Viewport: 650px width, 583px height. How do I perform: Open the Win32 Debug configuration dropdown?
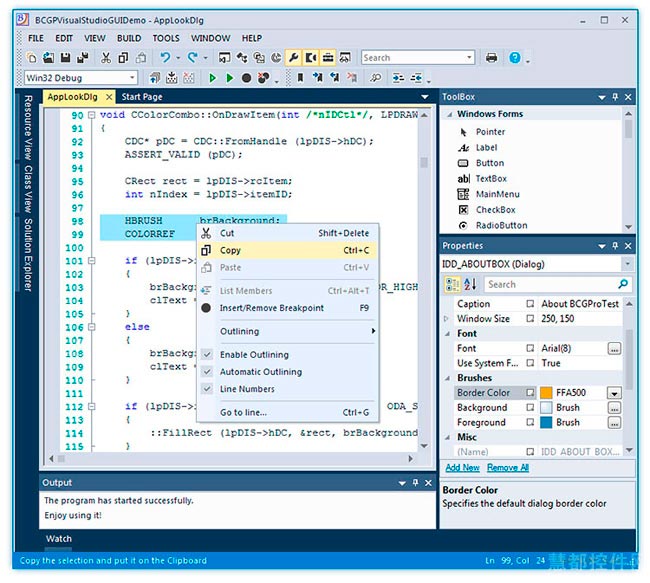pos(132,78)
